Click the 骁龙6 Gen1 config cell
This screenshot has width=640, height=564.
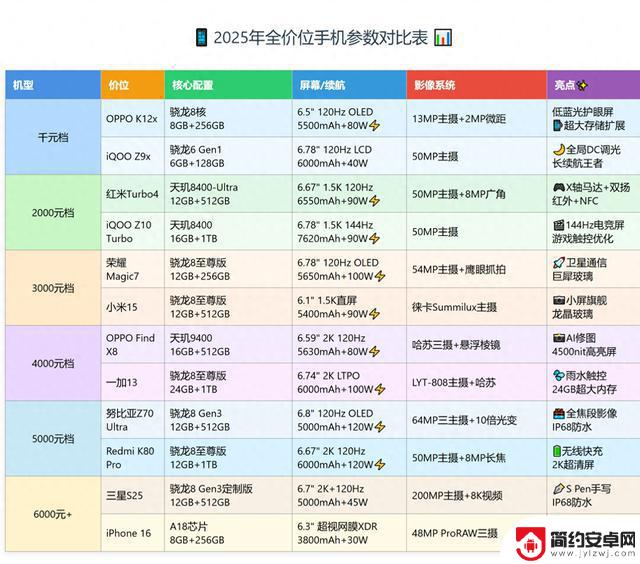[x=228, y=156]
